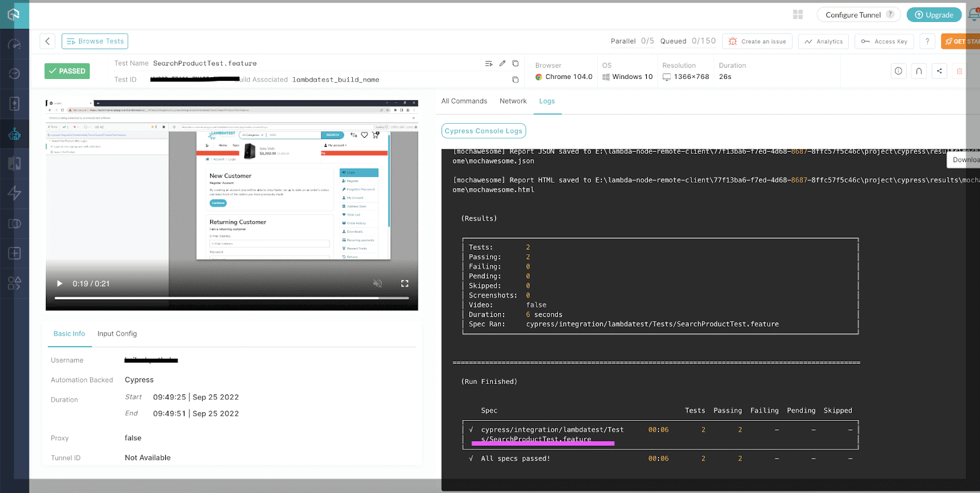The height and width of the screenshot is (493, 980).
Task: Switch to All Commands tab
Action: (x=464, y=101)
